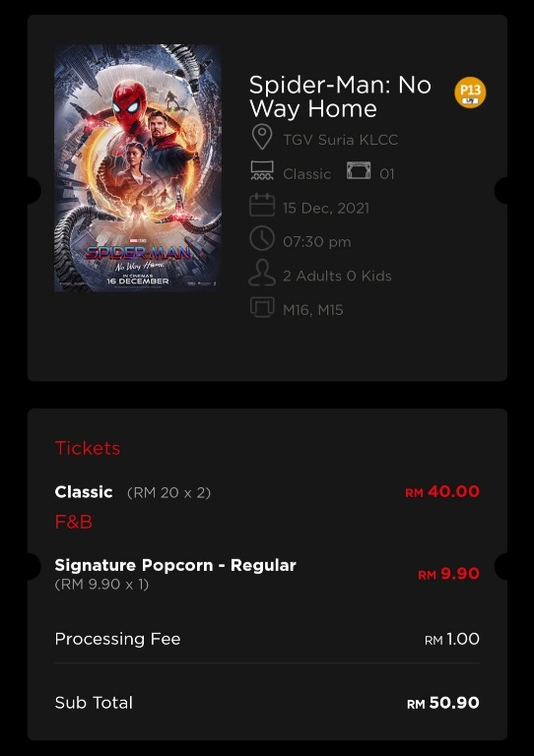Click the P13 rating badge
Image resolution: width=534 pixels, height=756 pixels.
tap(470, 93)
